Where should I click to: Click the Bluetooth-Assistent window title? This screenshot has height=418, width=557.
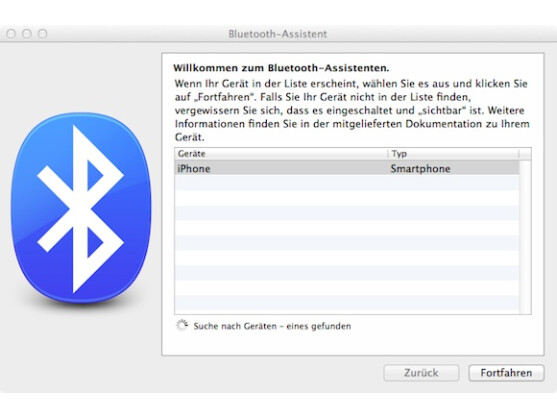coord(277,34)
